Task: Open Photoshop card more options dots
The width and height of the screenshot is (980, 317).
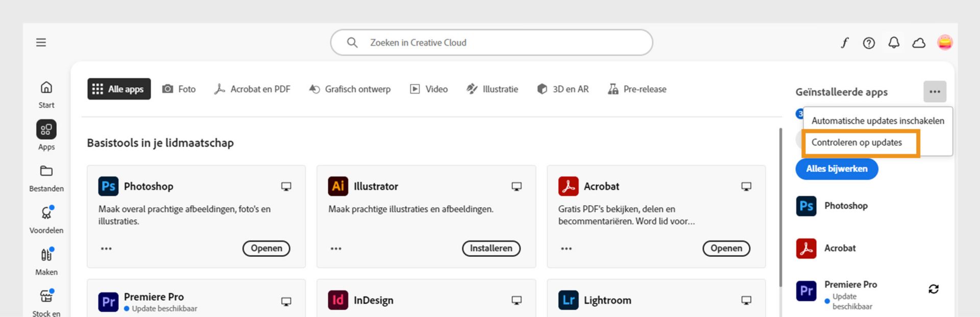Action: click(x=106, y=249)
